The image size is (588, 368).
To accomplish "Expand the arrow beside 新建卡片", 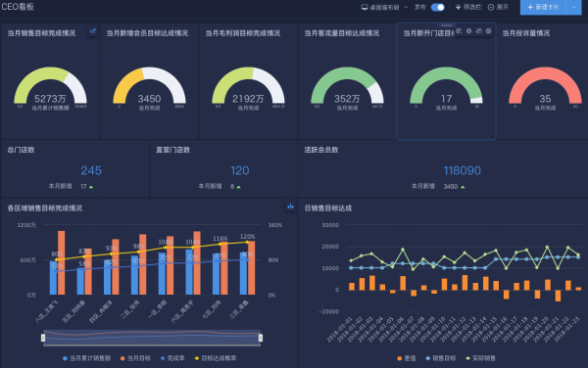I will click(573, 7).
